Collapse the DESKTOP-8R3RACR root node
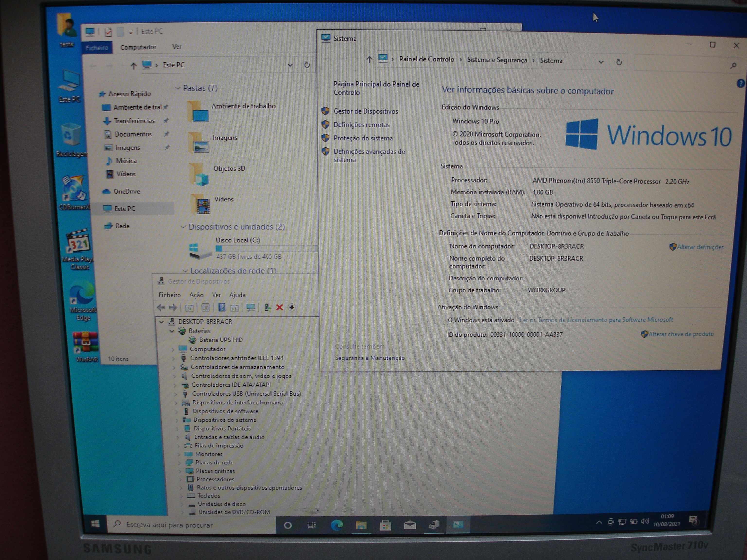Viewport: 747px width, 560px height. click(x=162, y=322)
